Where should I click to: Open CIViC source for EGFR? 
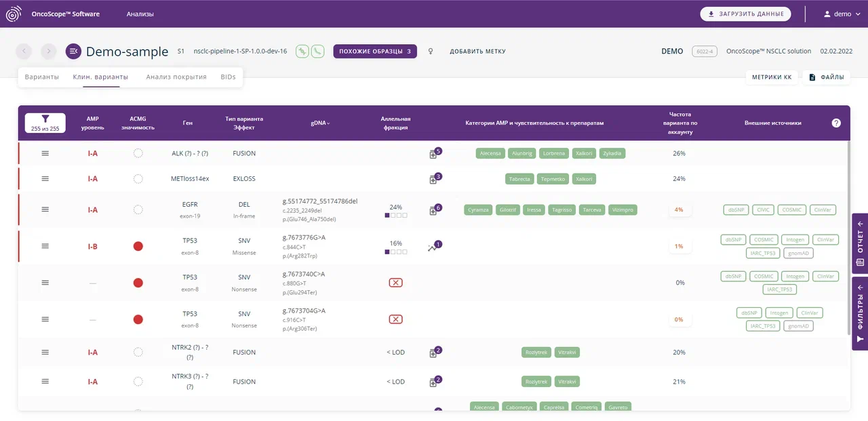pos(762,209)
